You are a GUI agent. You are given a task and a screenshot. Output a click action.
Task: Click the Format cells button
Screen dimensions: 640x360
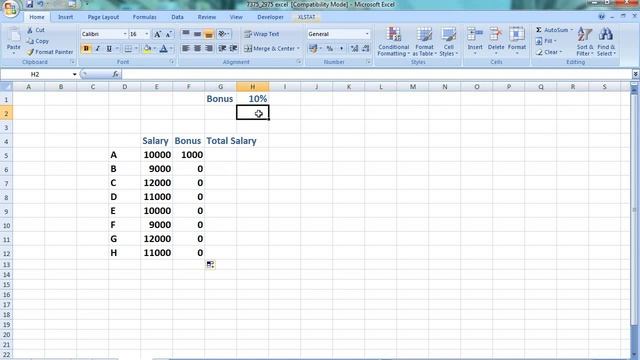pyautogui.click(x=517, y=41)
